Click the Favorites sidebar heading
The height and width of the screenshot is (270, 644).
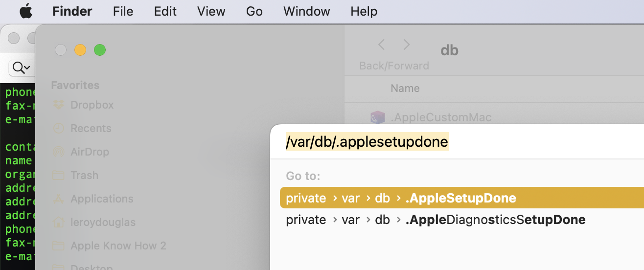(75, 85)
